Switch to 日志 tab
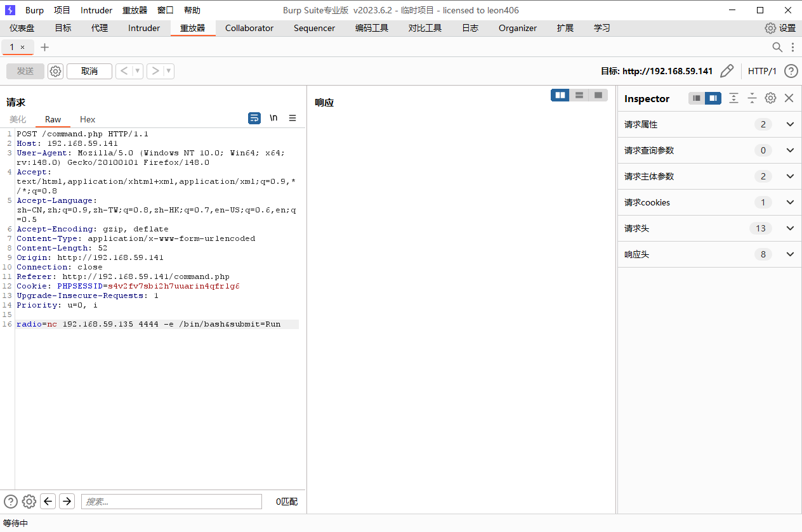The height and width of the screenshot is (532, 802). coord(470,28)
